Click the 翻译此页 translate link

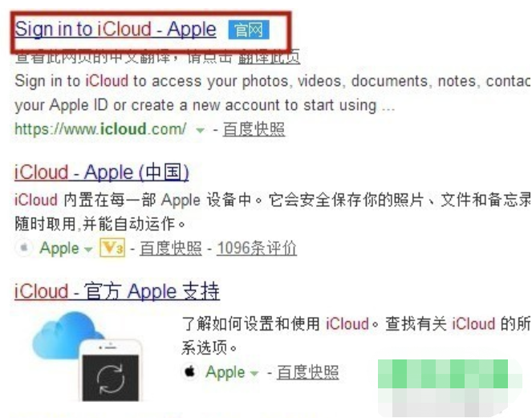(269, 56)
